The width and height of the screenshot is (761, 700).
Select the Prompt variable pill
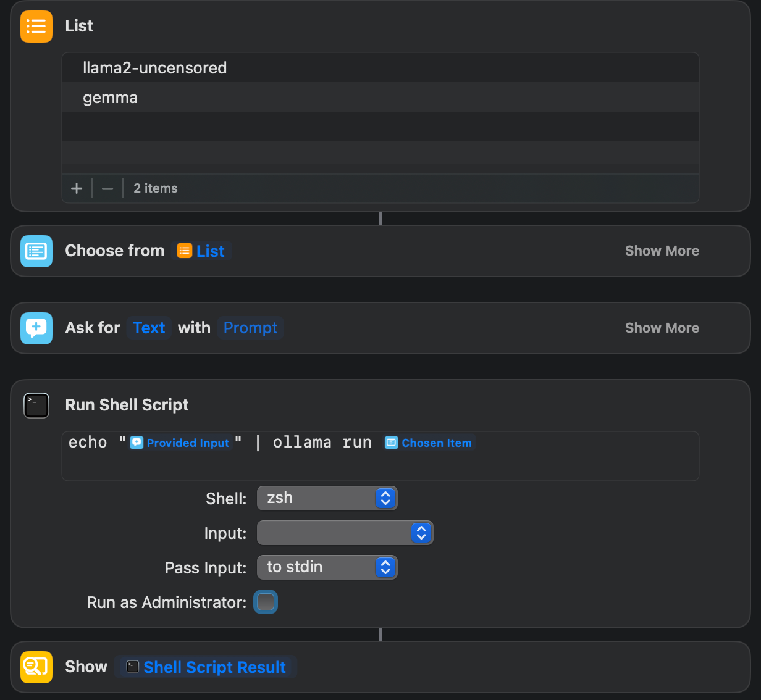[250, 328]
